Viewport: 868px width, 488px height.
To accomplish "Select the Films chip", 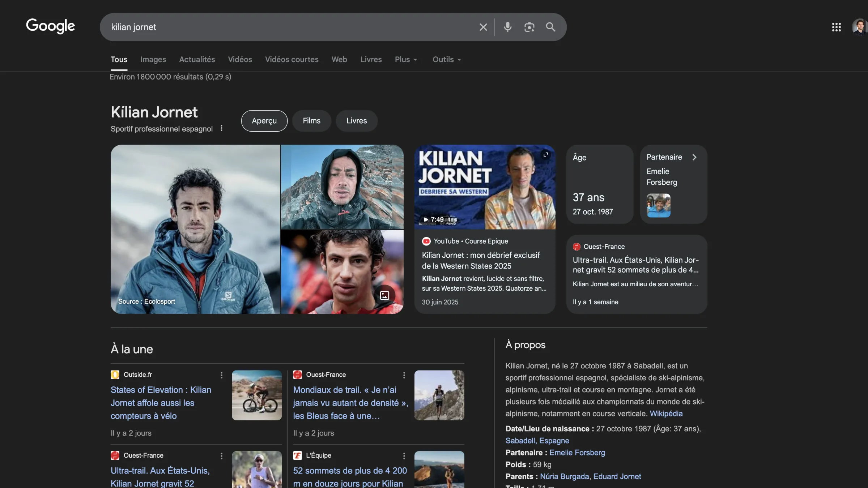I will 311,121.
